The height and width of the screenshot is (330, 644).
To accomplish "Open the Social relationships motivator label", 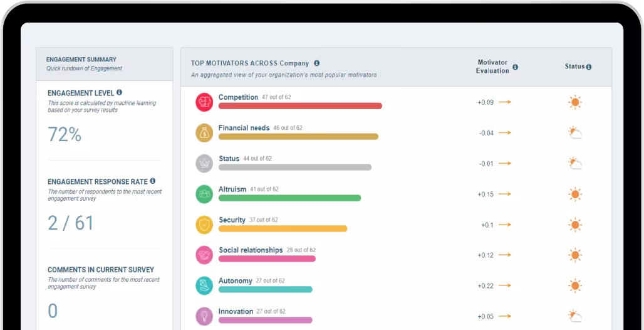I will [251, 250].
